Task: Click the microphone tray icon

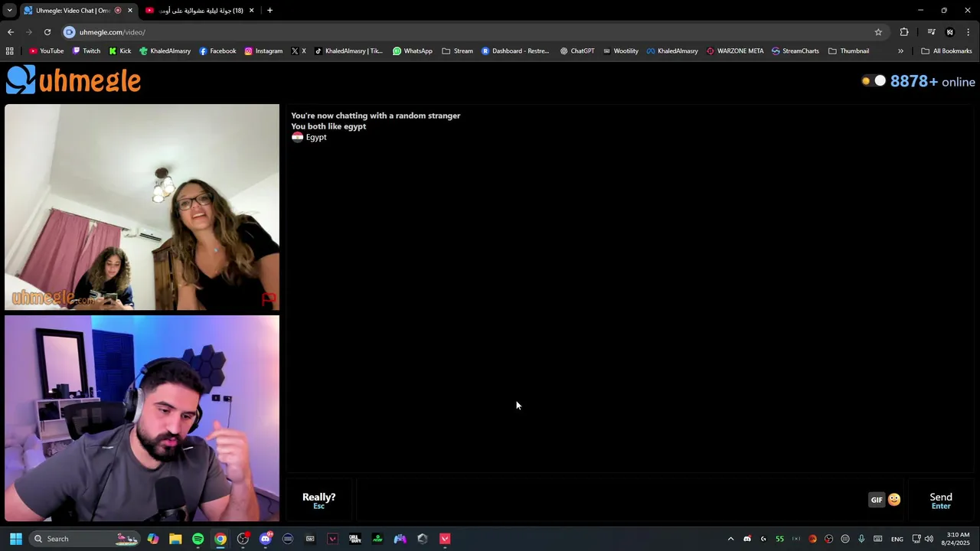Action: pos(861,539)
